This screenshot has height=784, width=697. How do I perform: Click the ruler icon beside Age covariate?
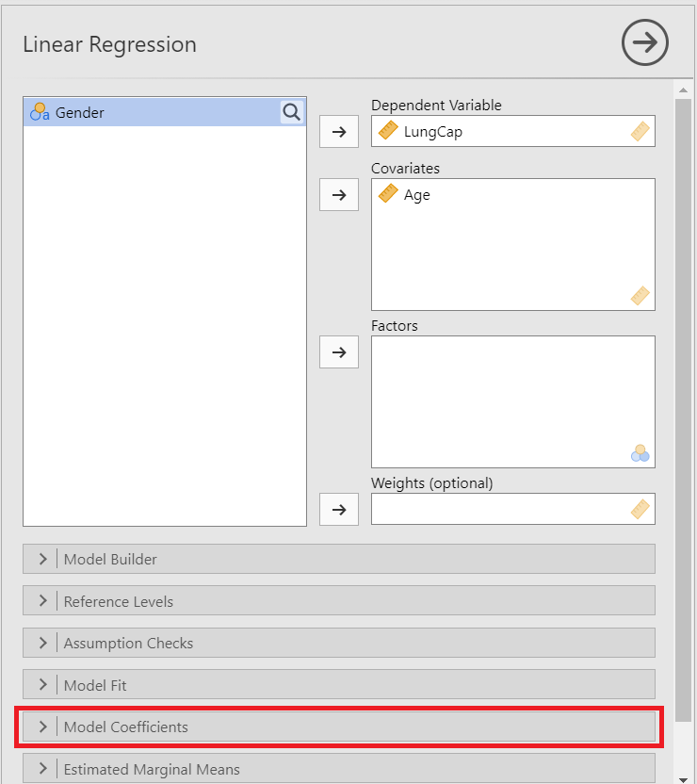388,195
